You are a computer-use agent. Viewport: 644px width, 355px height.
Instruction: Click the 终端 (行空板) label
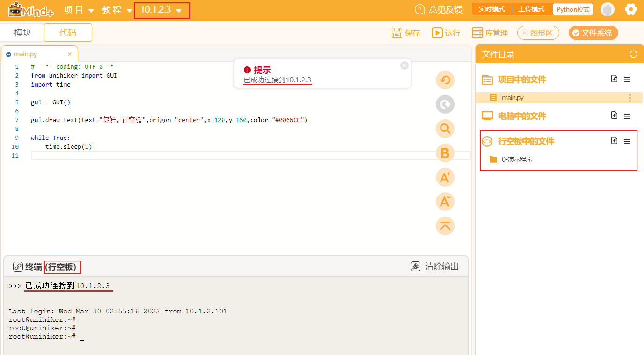point(51,267)
